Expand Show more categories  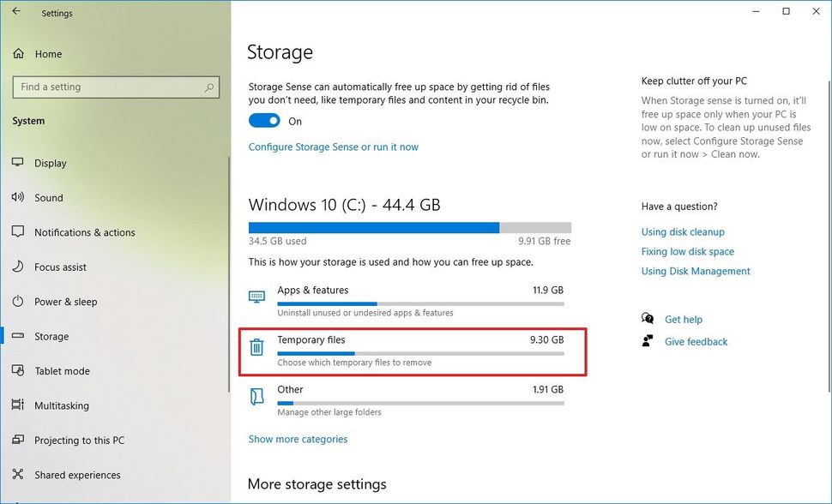tap(298, 439)
